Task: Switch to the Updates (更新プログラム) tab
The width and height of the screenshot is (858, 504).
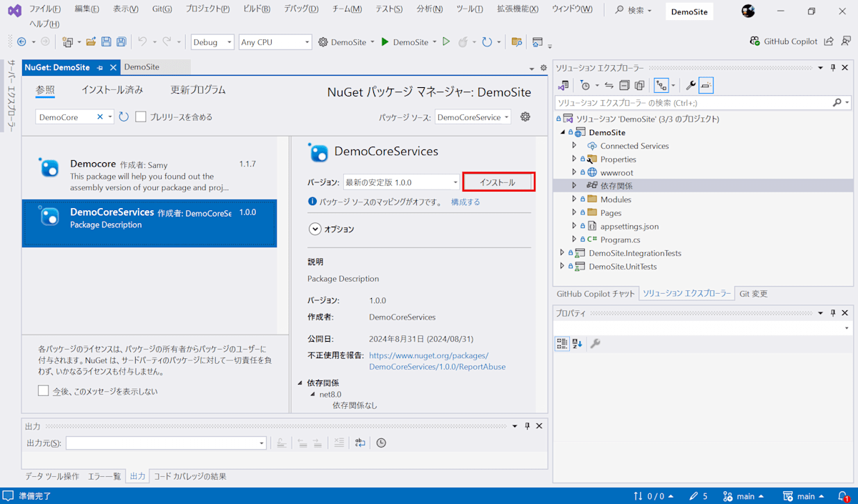Action: coord(198,90)
